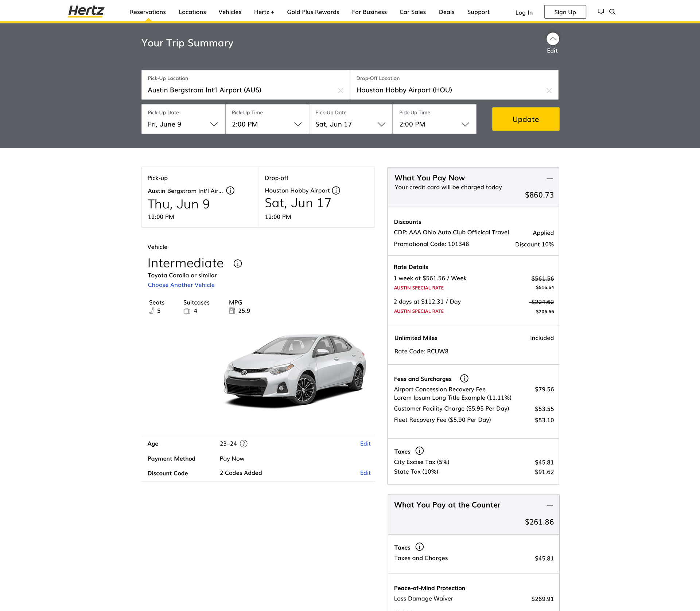The image size is (700, 611).
Task: Click the Sat, Jun 17 drop-off date text
Action: (x=298, y=203)
